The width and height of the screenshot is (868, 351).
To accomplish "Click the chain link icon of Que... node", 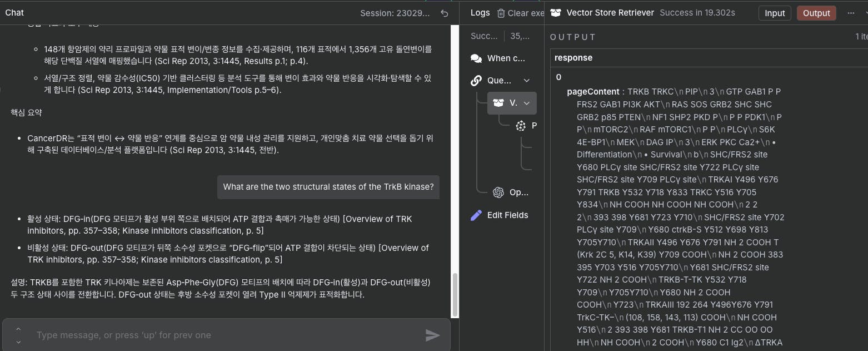I will 476,81.
